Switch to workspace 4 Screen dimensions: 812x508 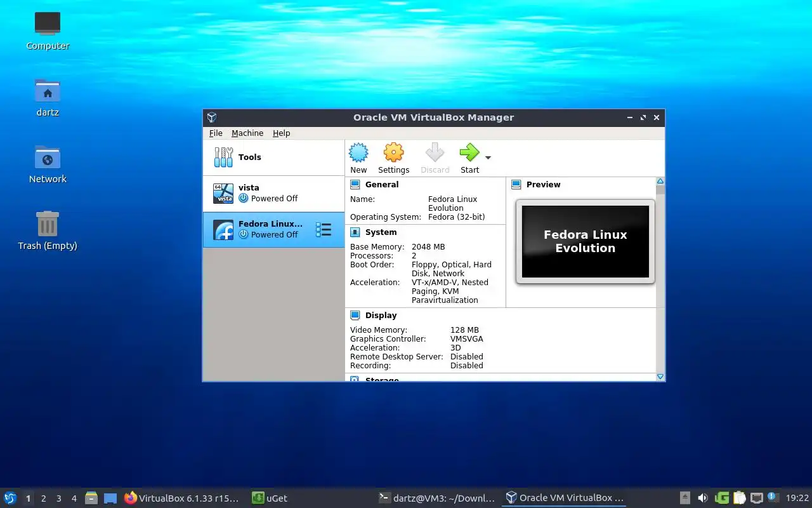[x=74, y=498]
